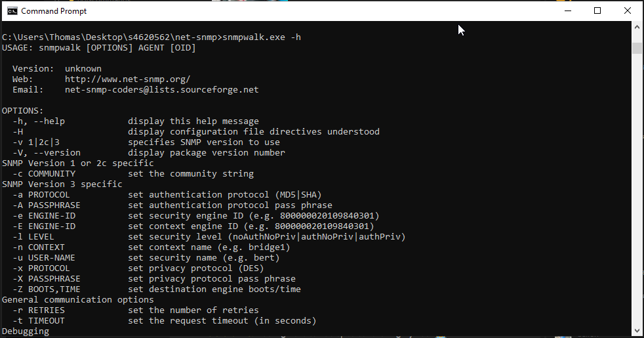Click the scrollbar up arrow
This screenshot has height=338, width=644.
point(637,28)
